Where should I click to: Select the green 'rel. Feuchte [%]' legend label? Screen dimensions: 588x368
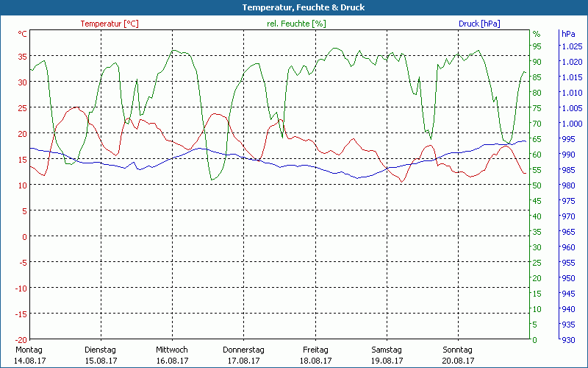tap(296, 24)
